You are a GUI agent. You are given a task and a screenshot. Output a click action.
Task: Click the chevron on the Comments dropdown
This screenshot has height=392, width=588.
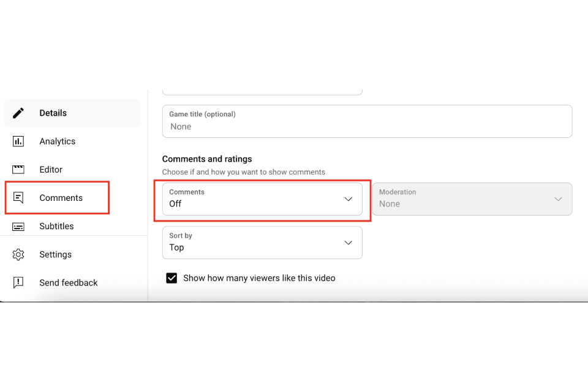click(349, 199)
